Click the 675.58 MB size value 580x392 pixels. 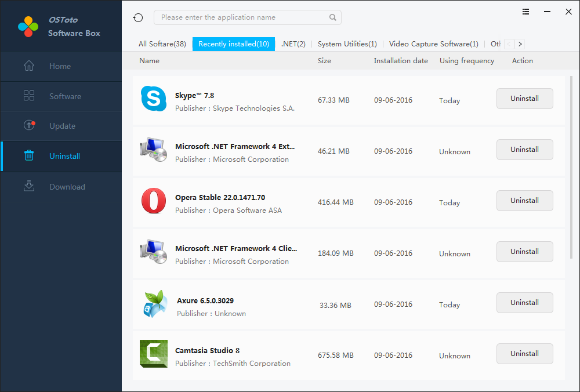pyautogui.click(x=335, y=355)
